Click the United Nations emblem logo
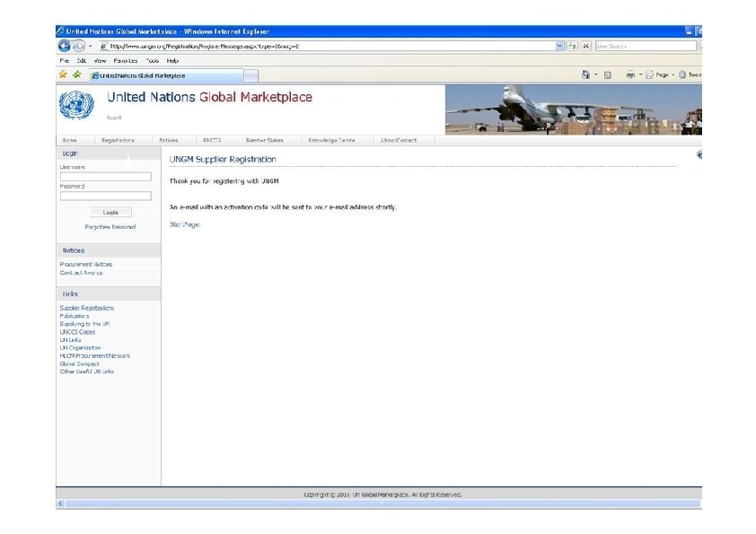This screenshot has width=756, height=534. tap(76, 105)
